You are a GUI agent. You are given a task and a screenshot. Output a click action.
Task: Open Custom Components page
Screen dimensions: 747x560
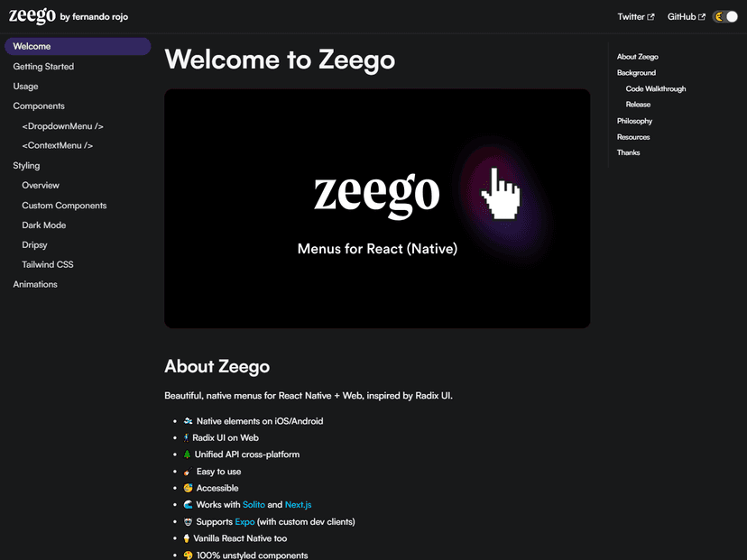coord(64,206)
